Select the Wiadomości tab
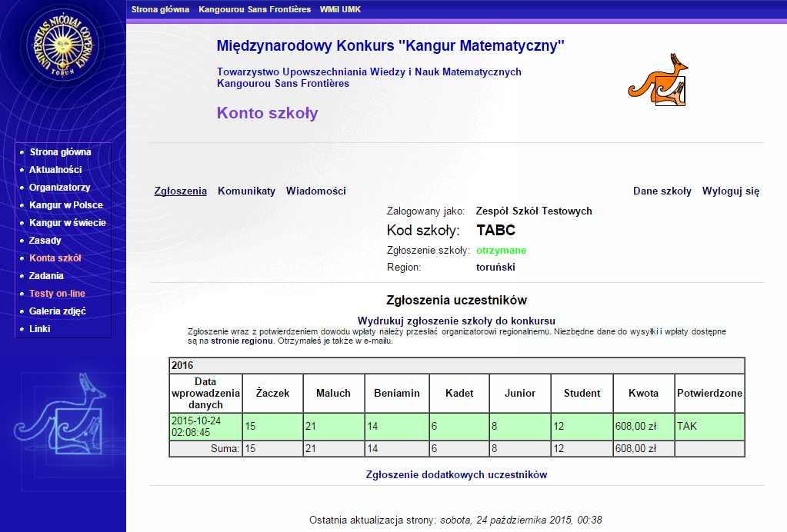Screen dimensions: 787x532 pos(315,191)
